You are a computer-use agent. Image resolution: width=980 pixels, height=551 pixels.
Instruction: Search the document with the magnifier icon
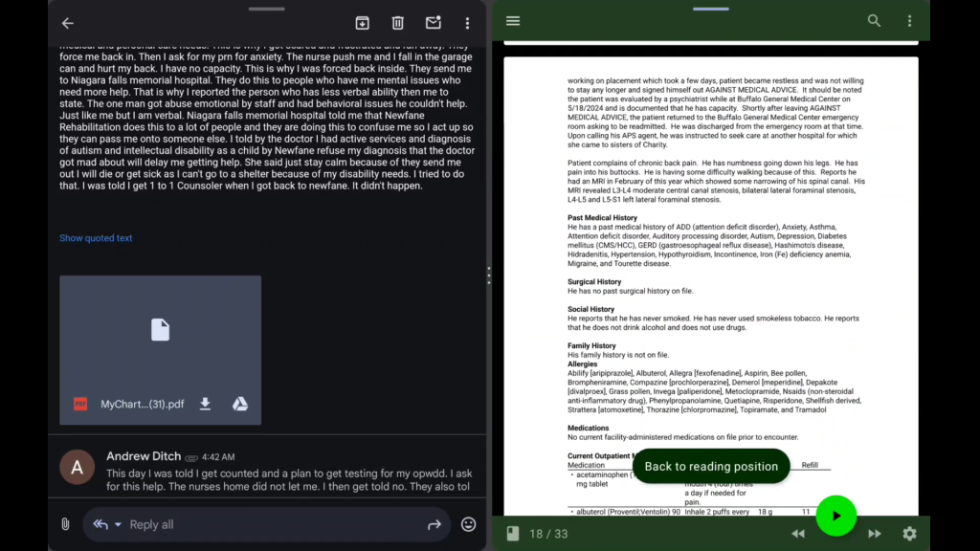tap(874, 21)
